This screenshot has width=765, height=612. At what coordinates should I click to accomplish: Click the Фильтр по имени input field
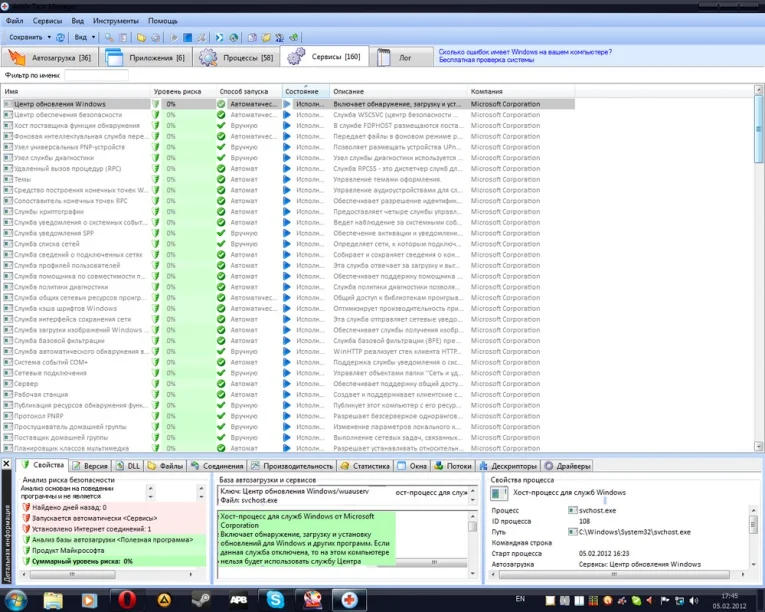pyautogui.click(x=96, y=75)
